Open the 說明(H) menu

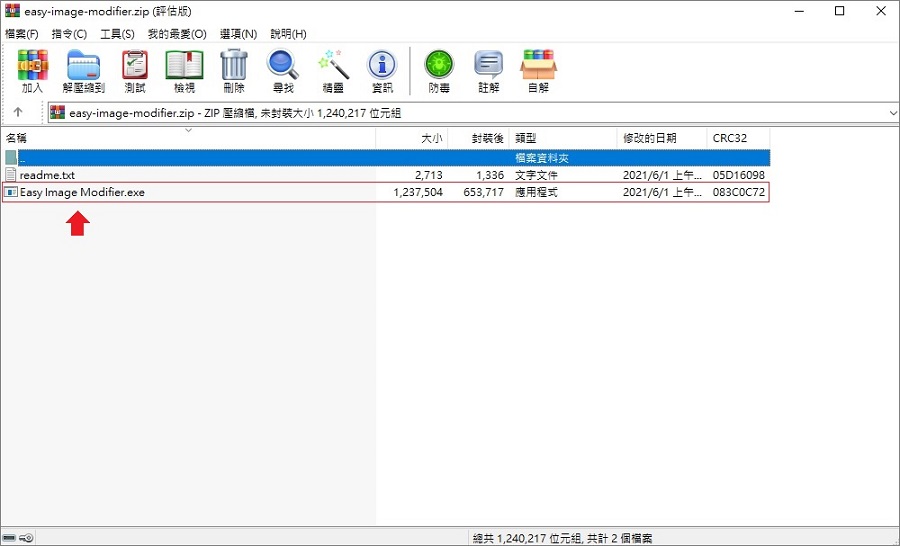pyautogui.click(x=288, y=34)
